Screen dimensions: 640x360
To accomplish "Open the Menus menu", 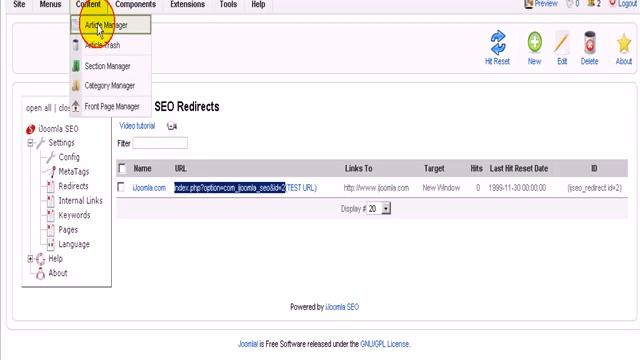I will point(50,4).
